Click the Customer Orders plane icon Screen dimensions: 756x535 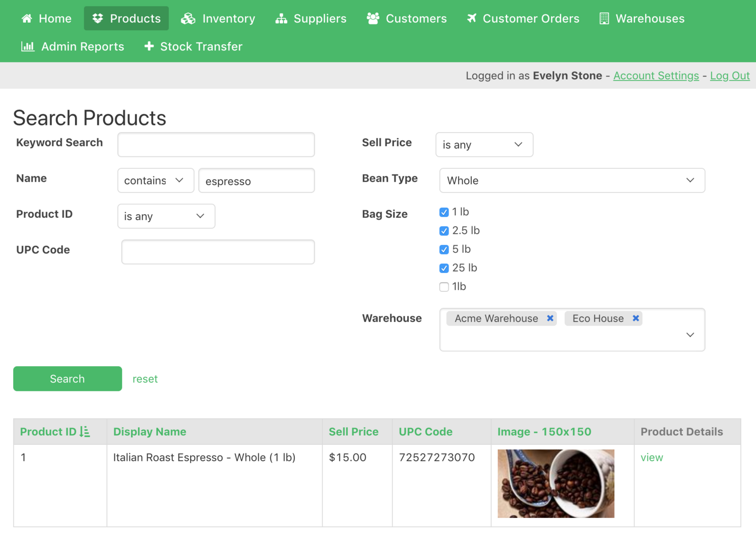point(471,19)
